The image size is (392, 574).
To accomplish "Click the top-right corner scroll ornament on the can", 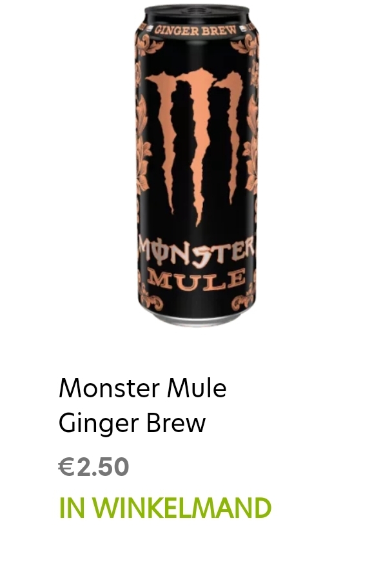I will 245,44.
